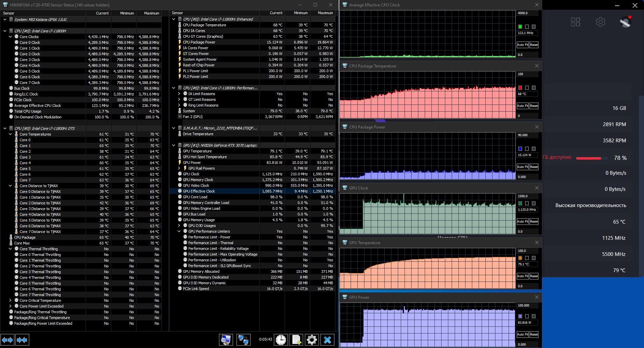This screenshot has width=644, height=348.
Task: Close sensors with the blue X icon
Action: [327, 340]
